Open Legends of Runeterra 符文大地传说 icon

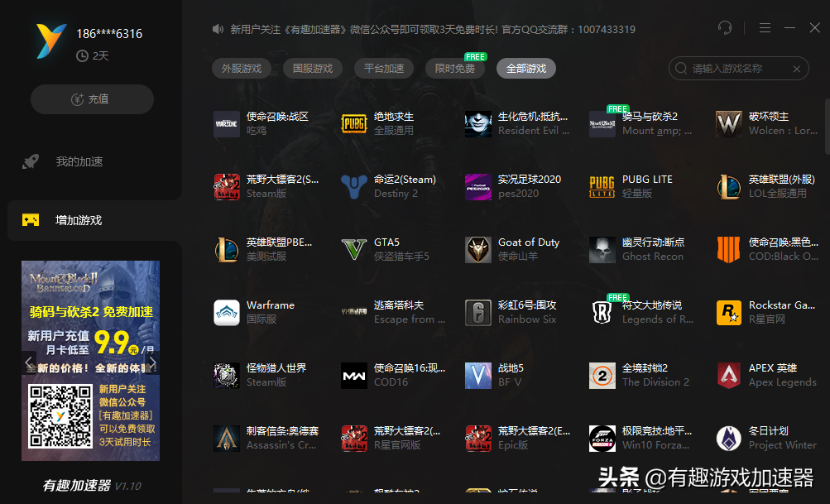602,312
